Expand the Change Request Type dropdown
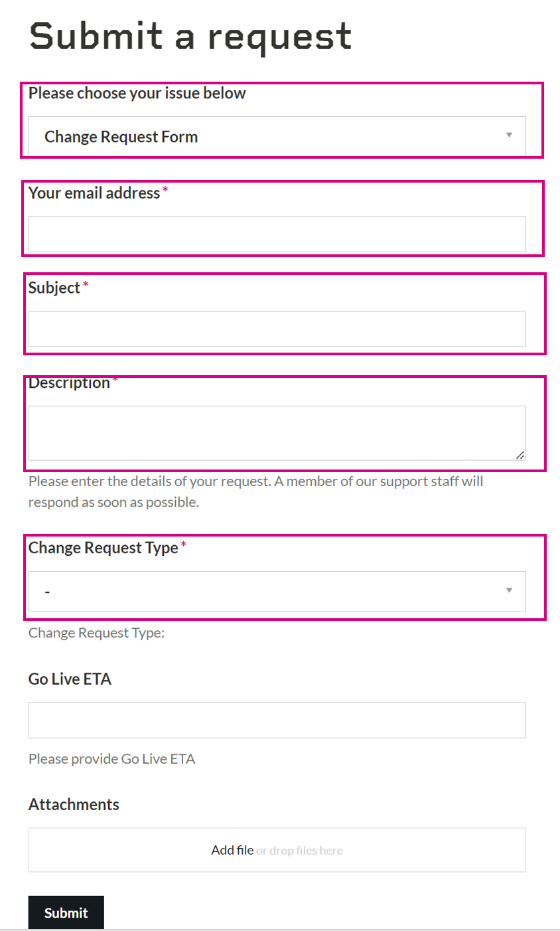This screenshot has width=560, height=931. coord(277,591)
